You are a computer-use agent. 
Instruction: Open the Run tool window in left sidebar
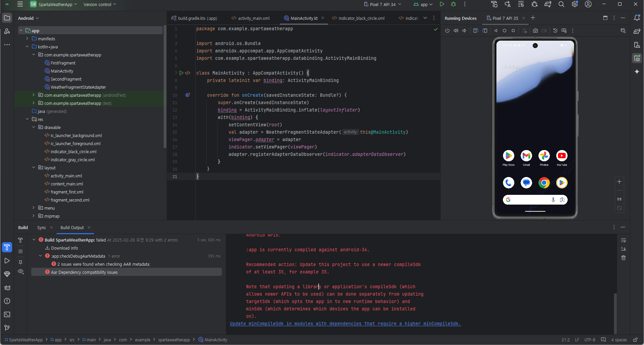click(x=7, y=261)
